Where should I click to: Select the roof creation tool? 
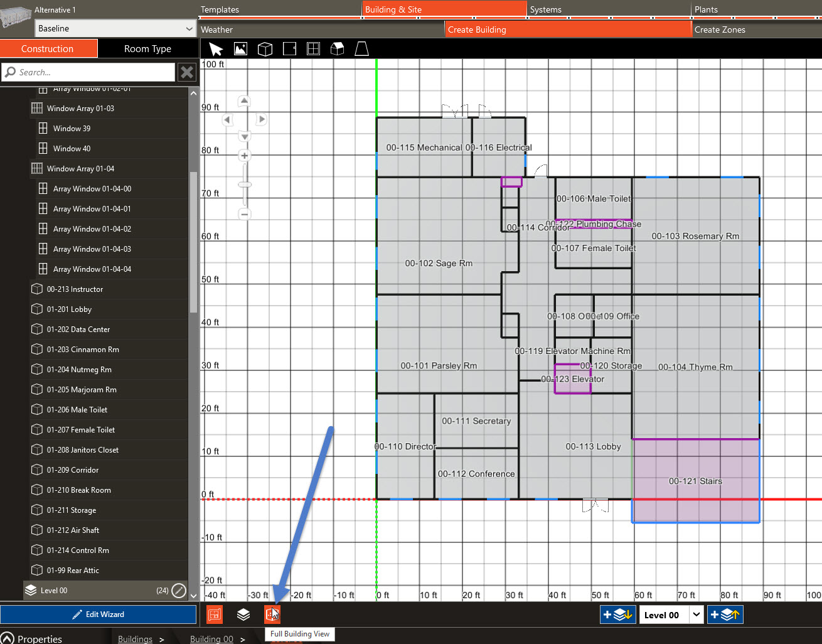(x=337, y=48)
